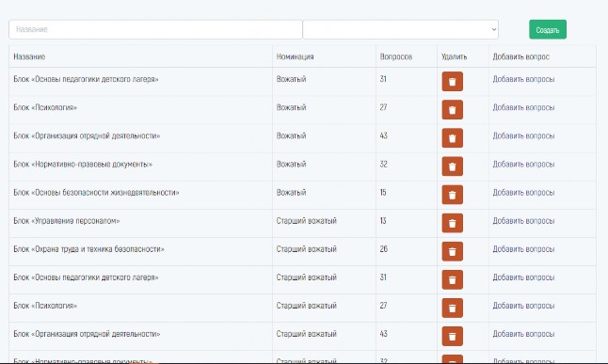The width and height of the screenshot is (608, 364).
Task: Add questions to Вожатый «Основы педагогики детского лагеря»
Action: click(x=523, y=79)
